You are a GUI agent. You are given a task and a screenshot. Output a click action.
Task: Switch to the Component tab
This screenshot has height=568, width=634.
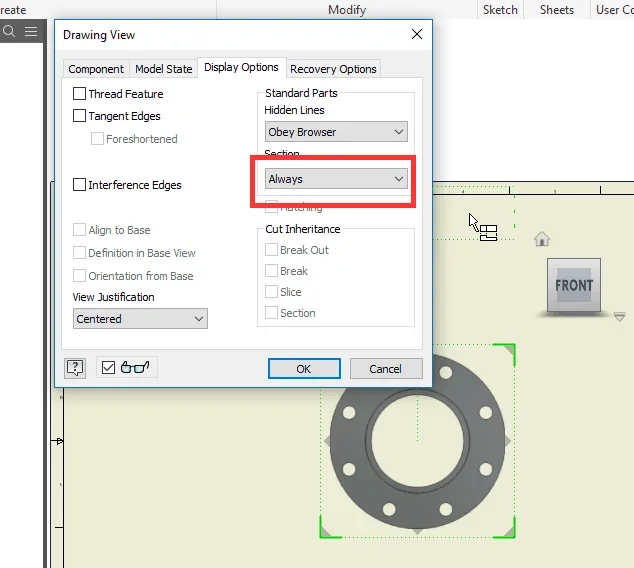point(96,69)
